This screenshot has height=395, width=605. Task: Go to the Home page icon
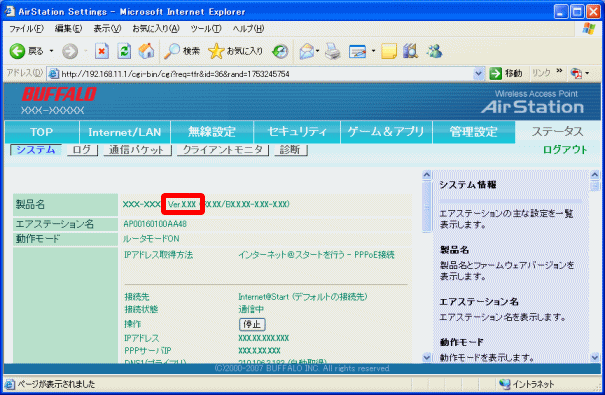click(x=147, y=51)
